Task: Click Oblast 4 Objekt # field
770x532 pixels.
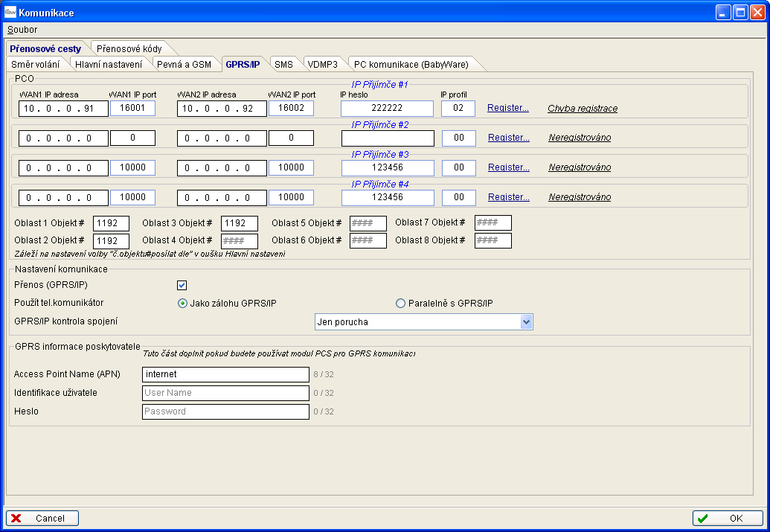Action: (239, 240)
